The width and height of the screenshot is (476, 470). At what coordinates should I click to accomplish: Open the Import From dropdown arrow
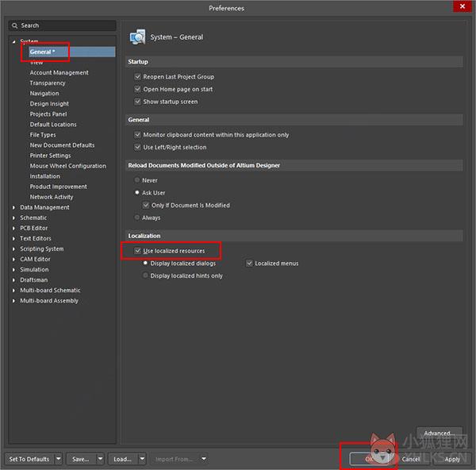click(204, 459)
